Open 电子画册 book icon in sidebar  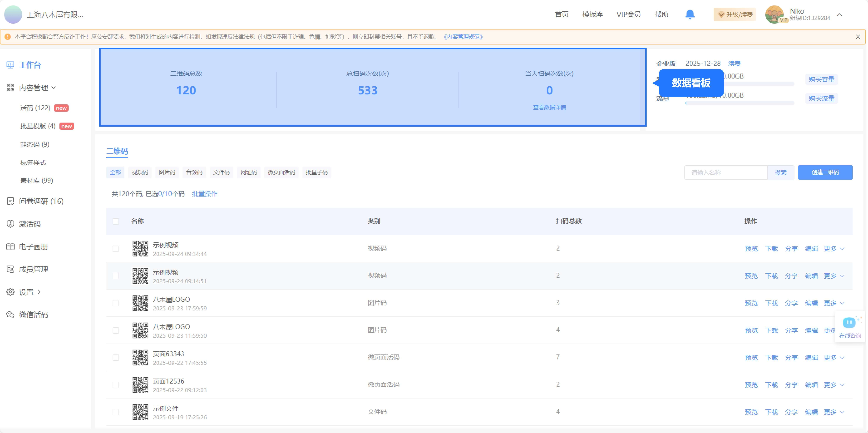tap(10, 246)
